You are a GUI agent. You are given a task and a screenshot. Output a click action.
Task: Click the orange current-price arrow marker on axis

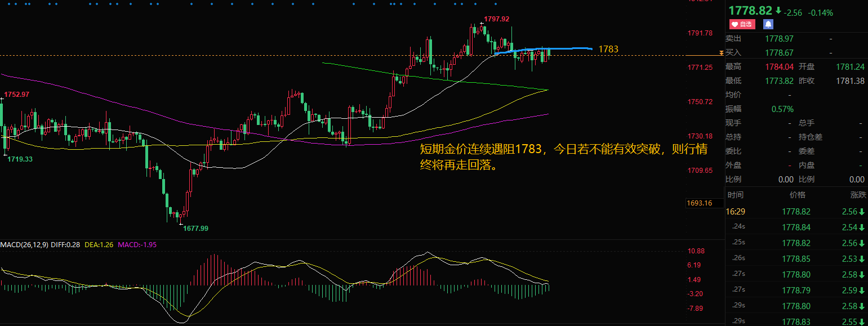coord(720,53)
